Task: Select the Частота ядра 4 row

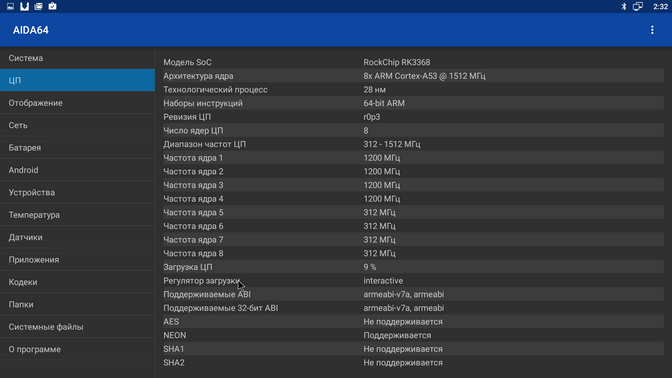Action: [413, 199]
